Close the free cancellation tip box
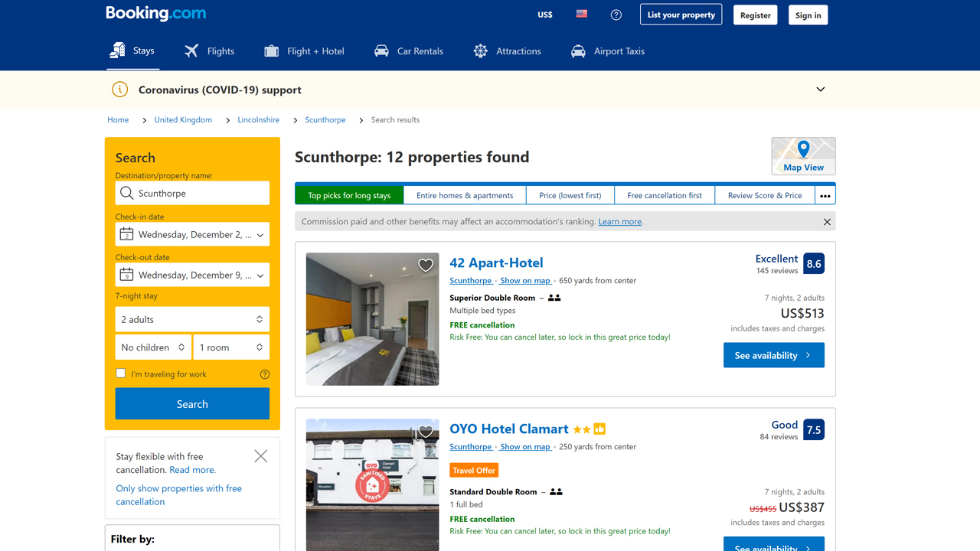 coord(261,456)
